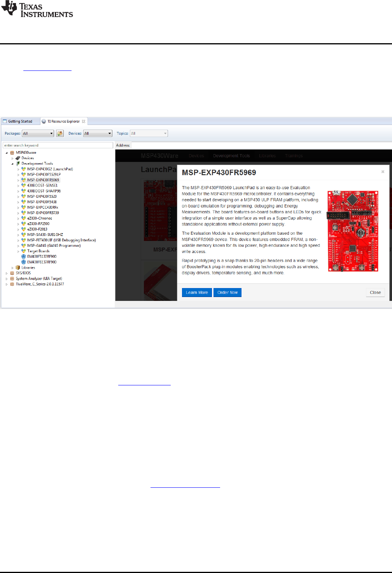The height and width of the screenshot is (573, 392).
Task: Select the 430BOOST-SHARP96 tree item
Action: [x=44, y=191]
